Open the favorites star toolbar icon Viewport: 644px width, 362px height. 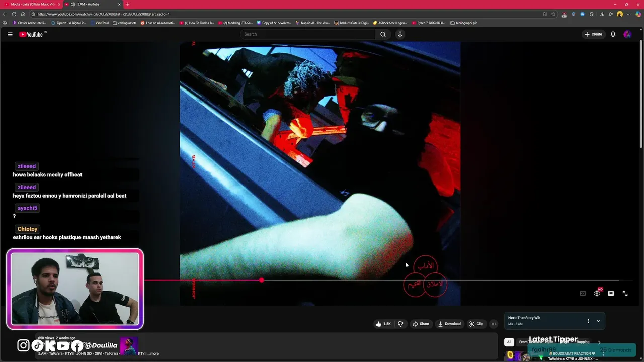(x=610, y=14)
